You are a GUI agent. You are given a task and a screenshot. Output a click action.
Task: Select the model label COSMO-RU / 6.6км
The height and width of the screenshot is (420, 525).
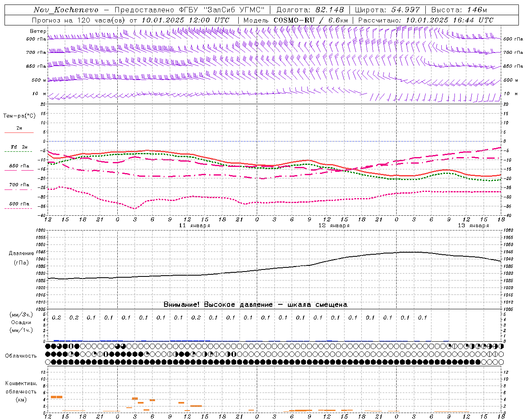click(x=310, y=20)
